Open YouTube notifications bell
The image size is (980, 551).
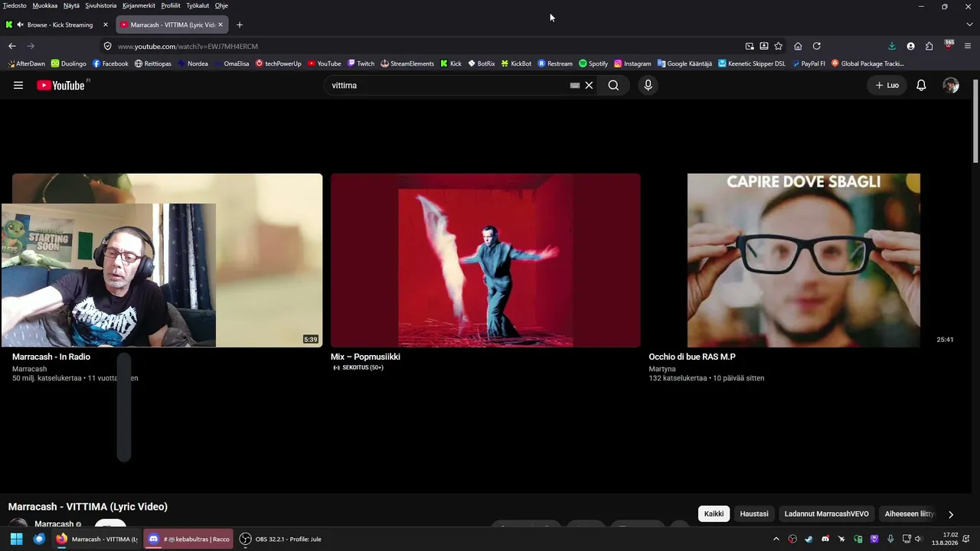click(x=921, y=86)
